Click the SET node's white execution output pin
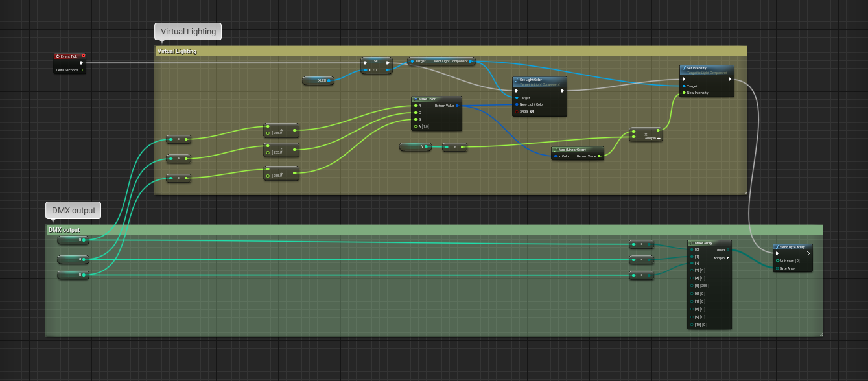The height and width of the screenshot is (381, 868). [388, 63]
